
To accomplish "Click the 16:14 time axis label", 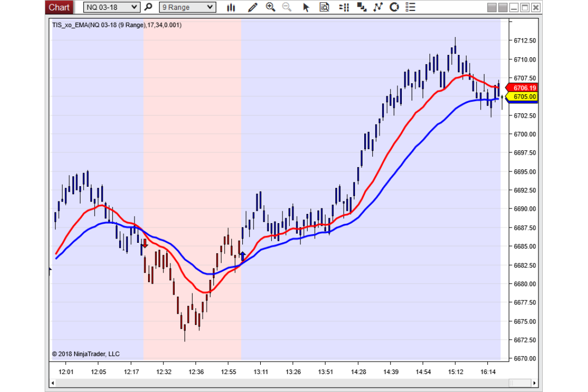I will 488,372.
